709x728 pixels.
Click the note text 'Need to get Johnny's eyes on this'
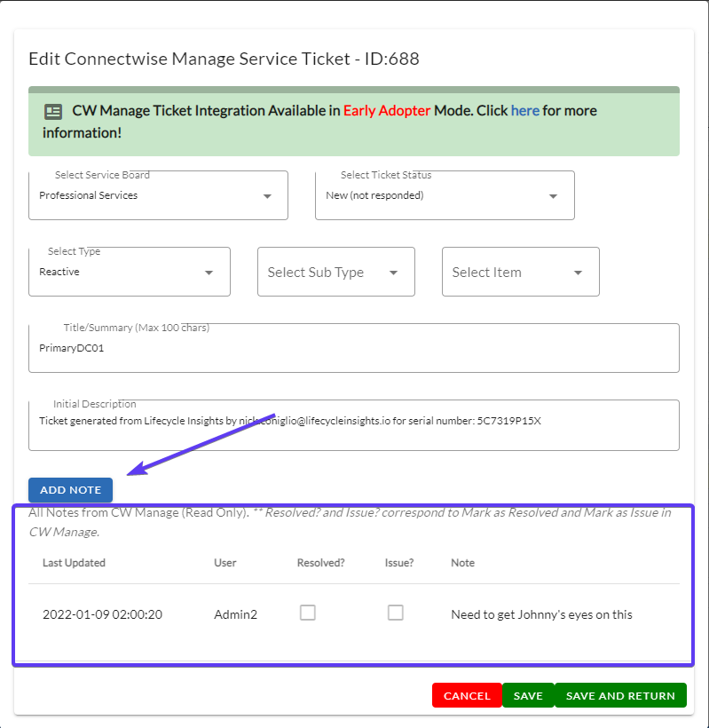coord(541,614)
